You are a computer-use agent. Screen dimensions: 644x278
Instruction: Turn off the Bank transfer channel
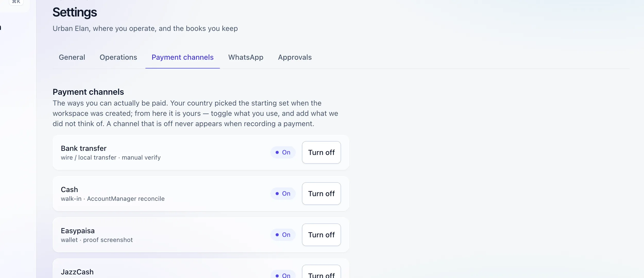[x=321, y=152]
